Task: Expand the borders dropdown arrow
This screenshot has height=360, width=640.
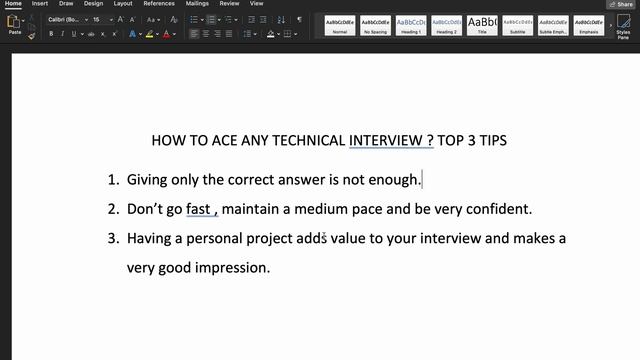Action: click(296, 34)
